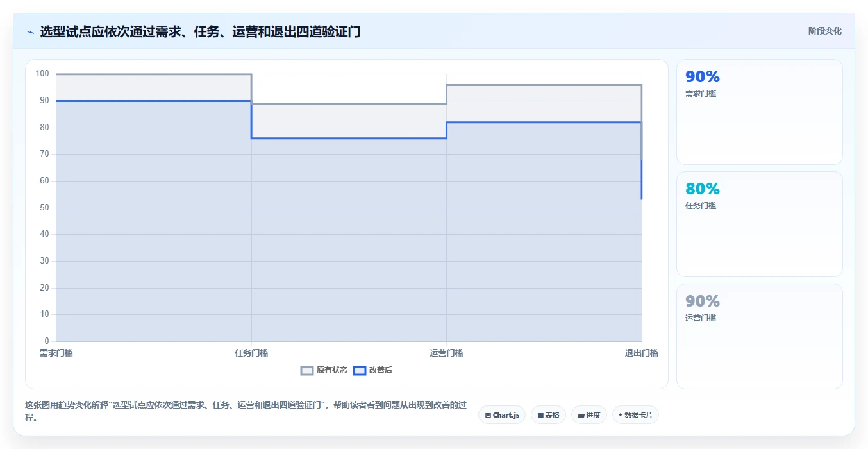The height and width of the screenshot is (449, 868).
Task: Click the gray 原有状态 legend color box
Action: [307, 370]
